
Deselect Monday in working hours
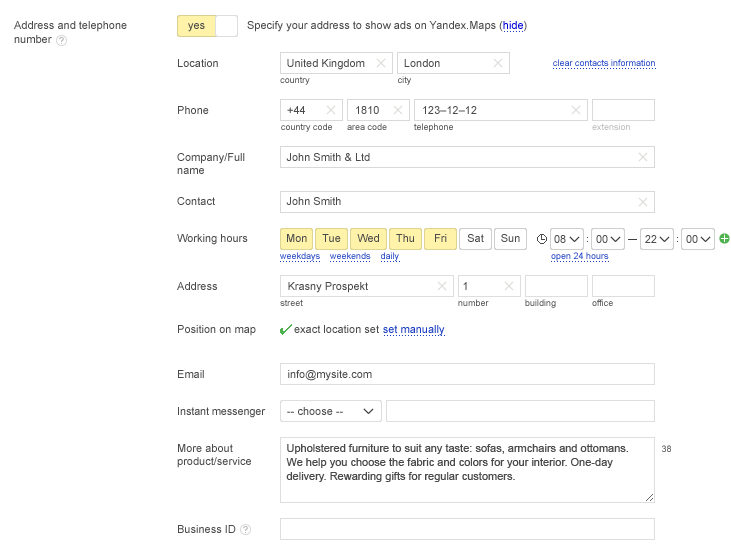(x=297, y=238)
